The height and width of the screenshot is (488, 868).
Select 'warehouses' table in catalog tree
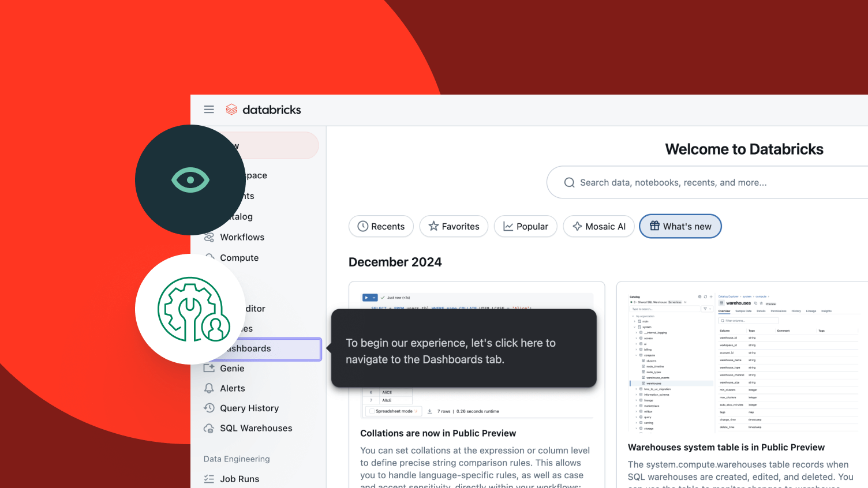pos(672,384)
